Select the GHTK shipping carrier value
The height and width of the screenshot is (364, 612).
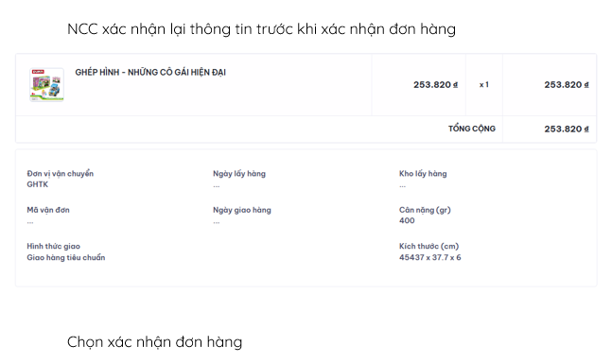38,184
